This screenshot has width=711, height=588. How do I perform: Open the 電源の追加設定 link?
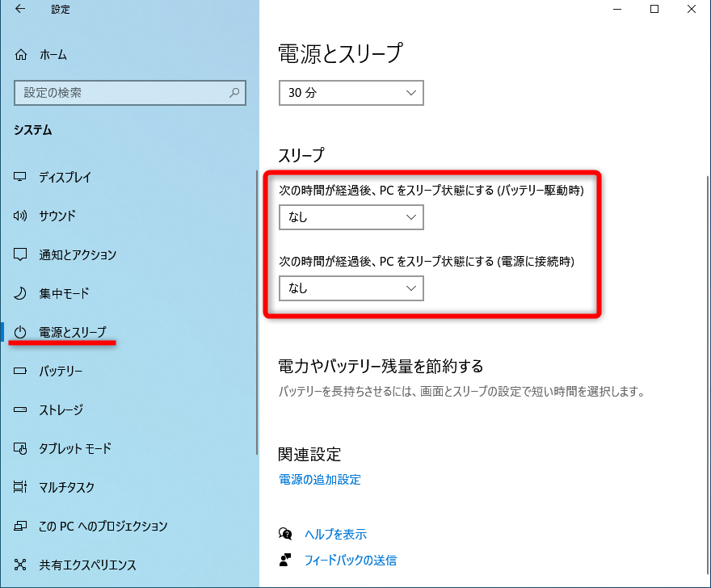pyautogui.click(x=320, y=480)
